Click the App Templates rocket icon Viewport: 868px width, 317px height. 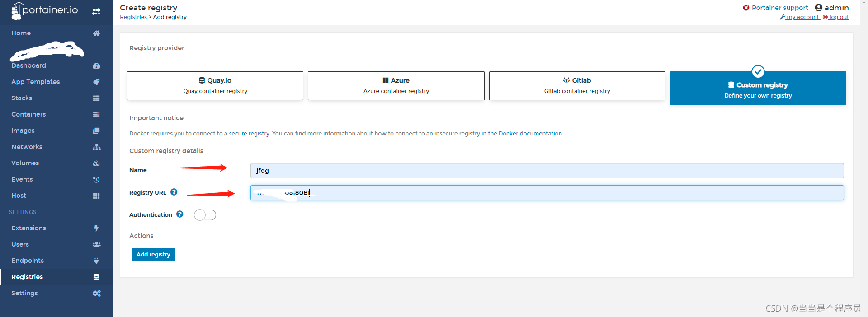[96, 82]
